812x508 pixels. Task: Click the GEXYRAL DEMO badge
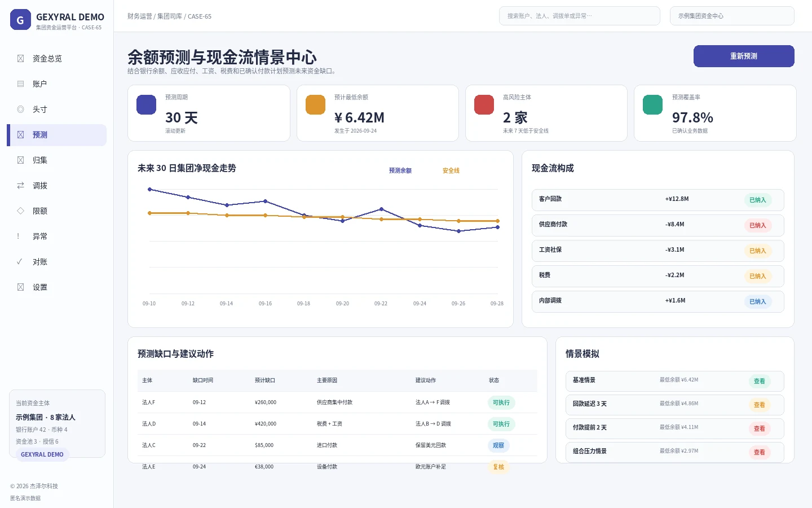(42, 454)
